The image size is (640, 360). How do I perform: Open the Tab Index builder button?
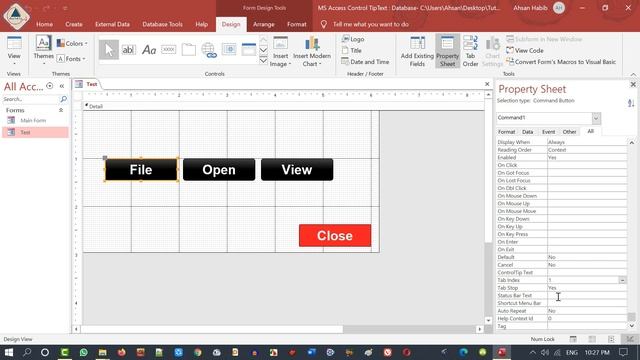point(622,280)
